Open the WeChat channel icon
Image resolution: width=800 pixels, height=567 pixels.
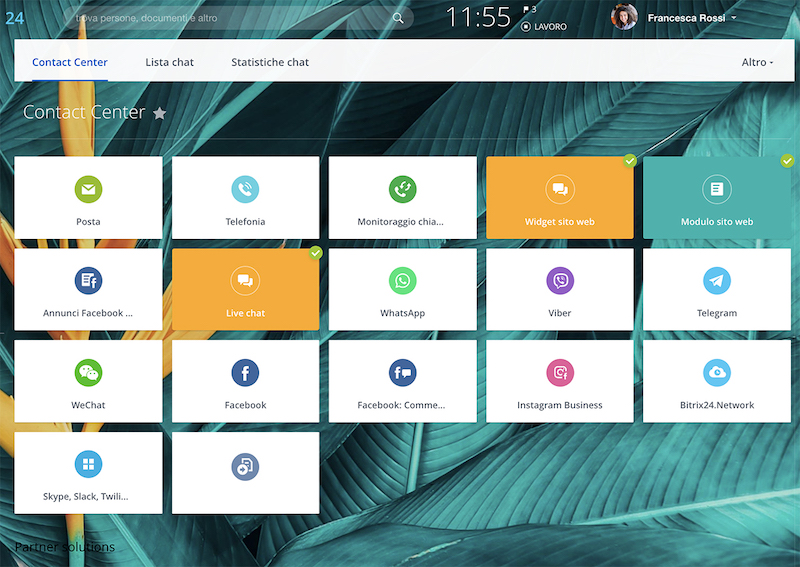[x=88, y=373]
